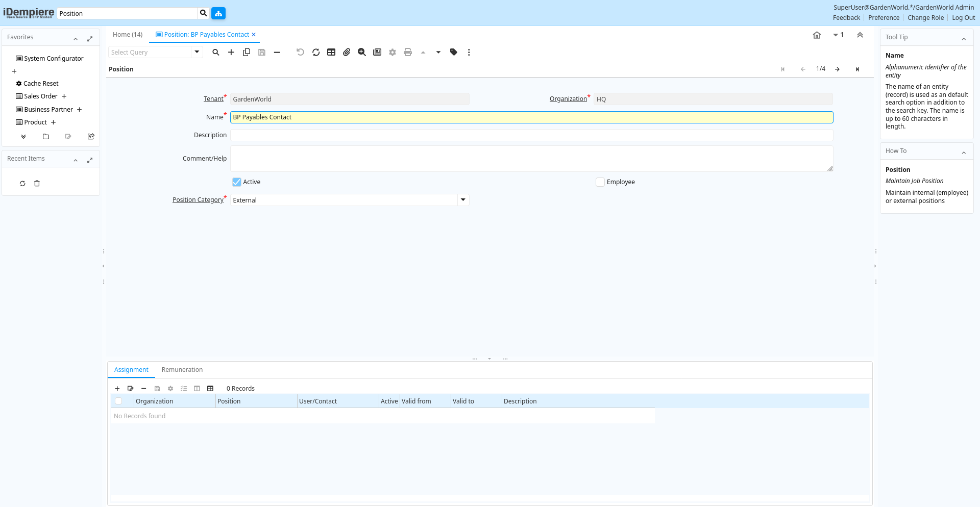Open the Change Role link
980x507 pixels.
pyautogui.click(x=925, y=18)
